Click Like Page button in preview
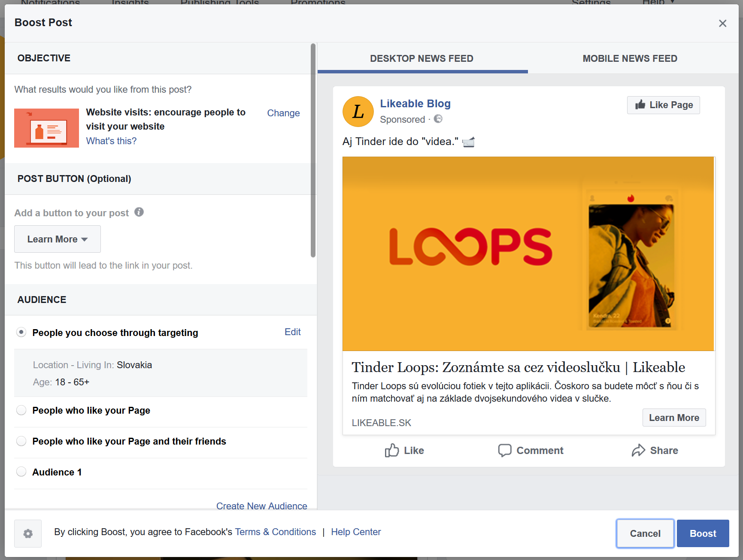 point(664,105)
